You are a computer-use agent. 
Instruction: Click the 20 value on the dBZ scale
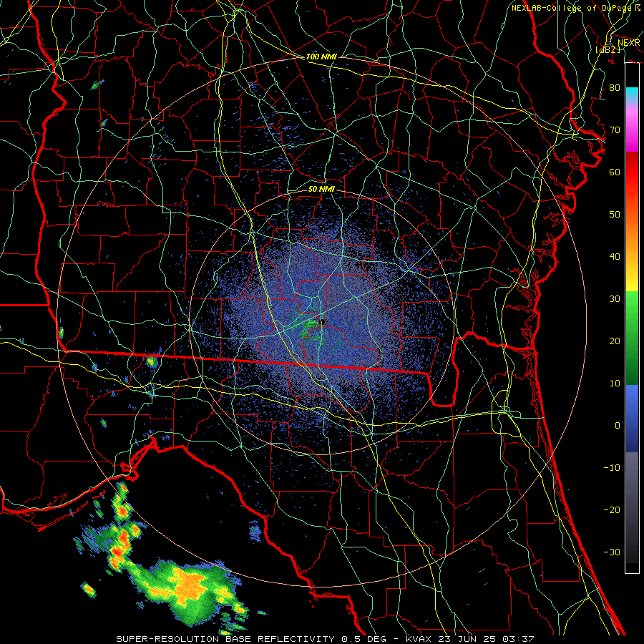tap(615, 341)
